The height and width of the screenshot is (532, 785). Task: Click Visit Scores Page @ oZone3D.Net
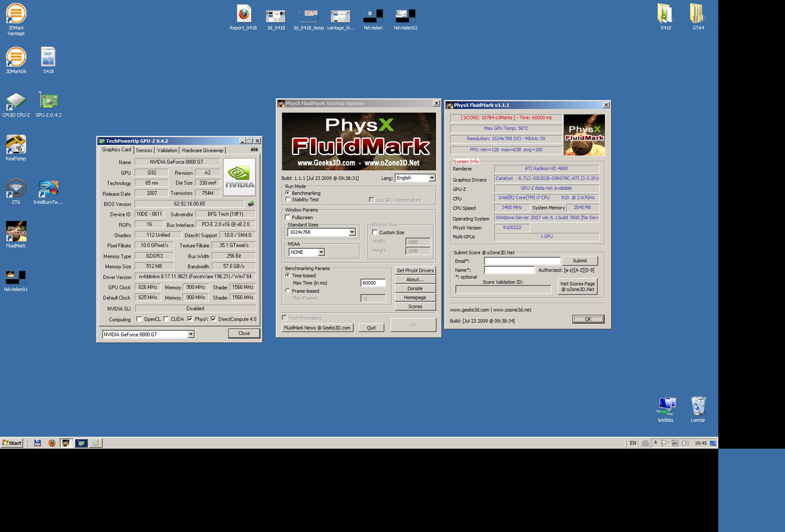coord(577,286)
